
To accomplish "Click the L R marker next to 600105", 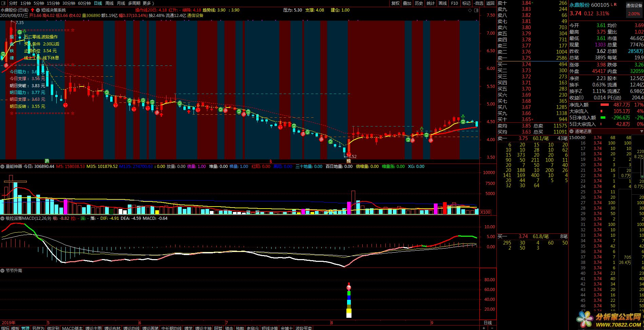I will [613, 4].
